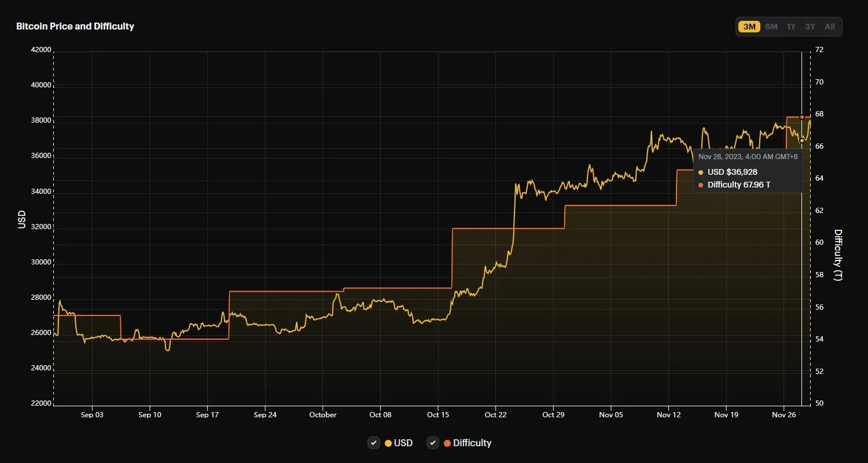Image resolution: width=868 pixels, height=463 pixels.
Task: Change chart range to 3Y
Action: pyautogui.click(x=810, y=27)
